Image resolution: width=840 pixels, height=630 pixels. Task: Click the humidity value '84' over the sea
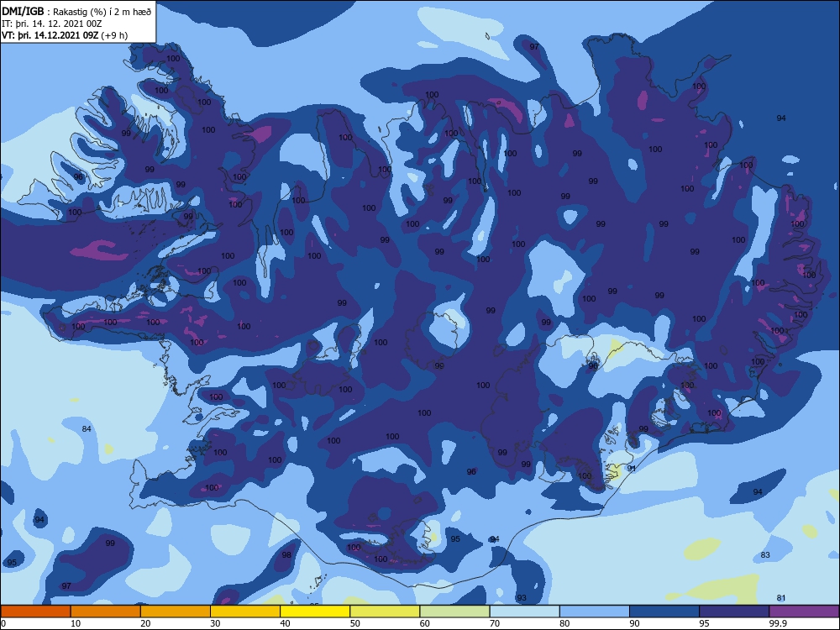click(x=87, y=428)
